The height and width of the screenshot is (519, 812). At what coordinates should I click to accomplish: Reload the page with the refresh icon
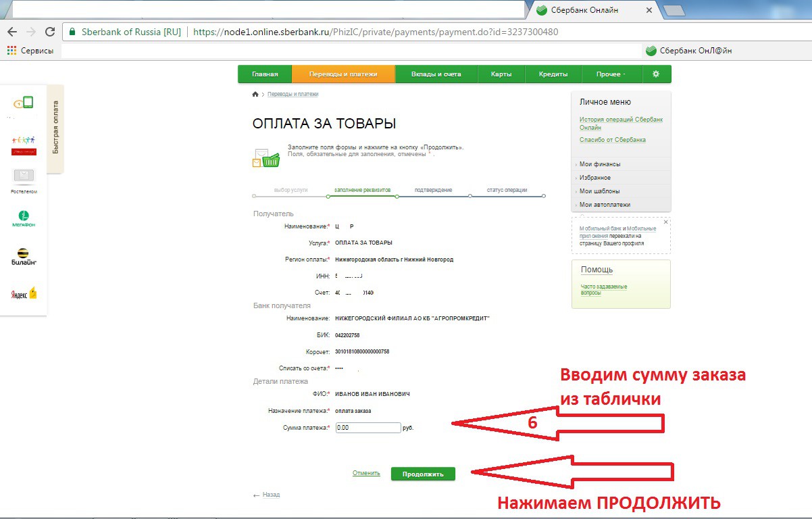(x=49, y=32)
